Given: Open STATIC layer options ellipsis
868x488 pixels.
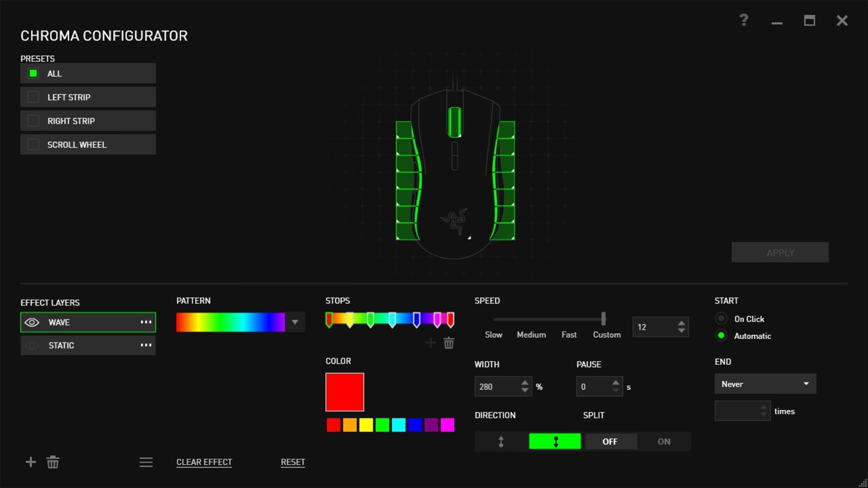Looking at the screenshot, I should point(146,345).
